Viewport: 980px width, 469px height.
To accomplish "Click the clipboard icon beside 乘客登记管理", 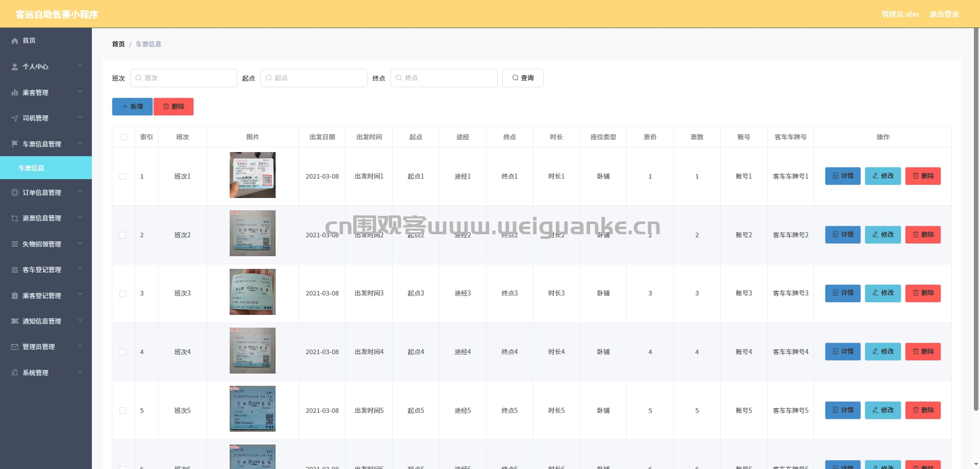I will [x=15, y=295].
